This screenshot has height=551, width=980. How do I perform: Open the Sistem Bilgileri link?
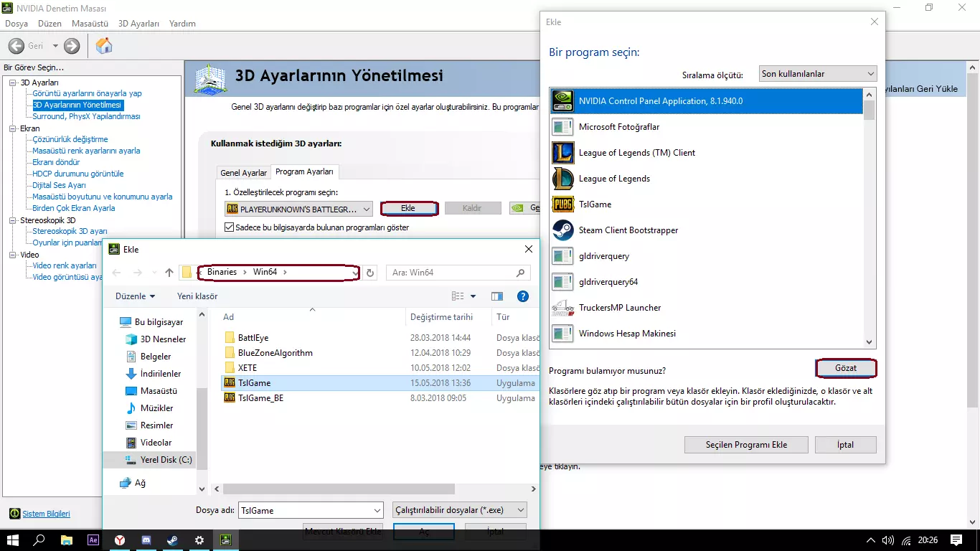tap(47, 514)
